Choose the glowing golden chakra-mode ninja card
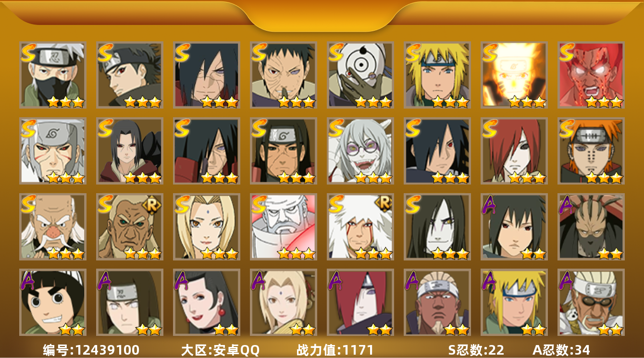Screen dimensions: 644x358 [x=514, y=74]
